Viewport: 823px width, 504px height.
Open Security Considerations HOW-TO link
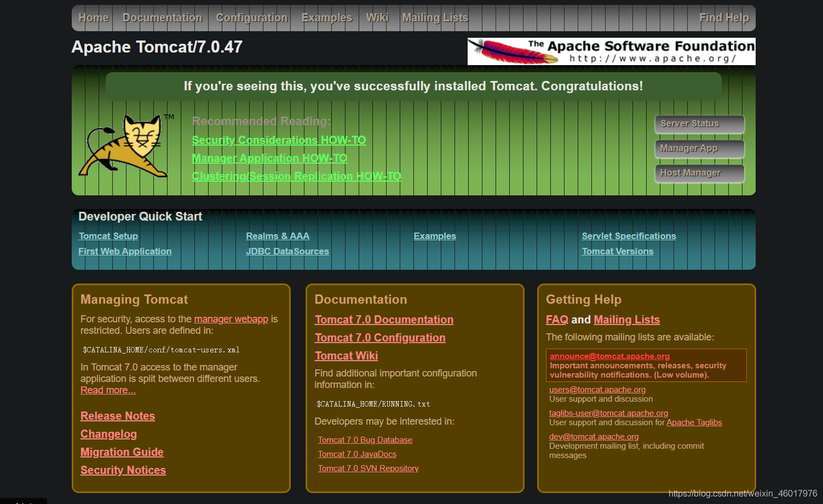279,140
